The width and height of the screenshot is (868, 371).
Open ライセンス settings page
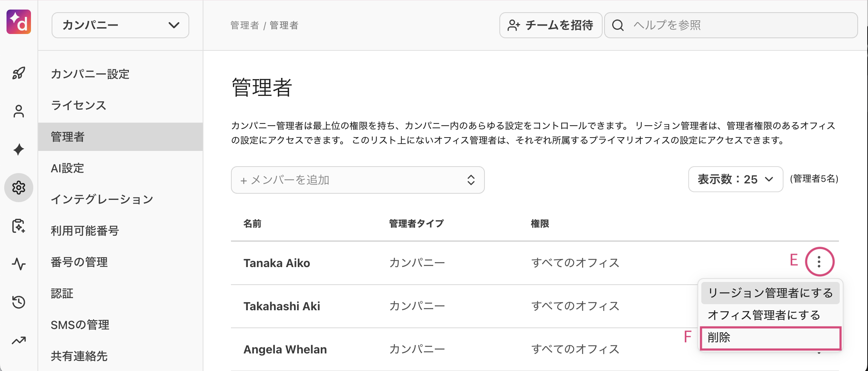[x=79, y=105]
